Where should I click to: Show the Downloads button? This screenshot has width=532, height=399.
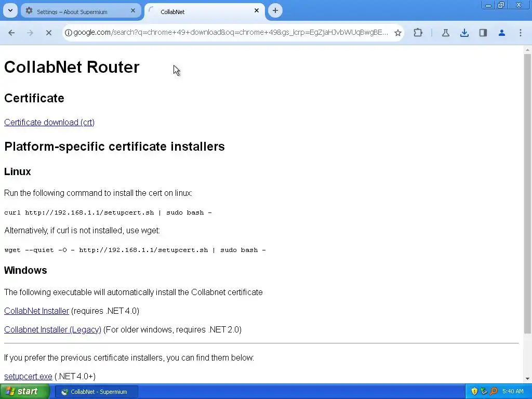(464, 33)
